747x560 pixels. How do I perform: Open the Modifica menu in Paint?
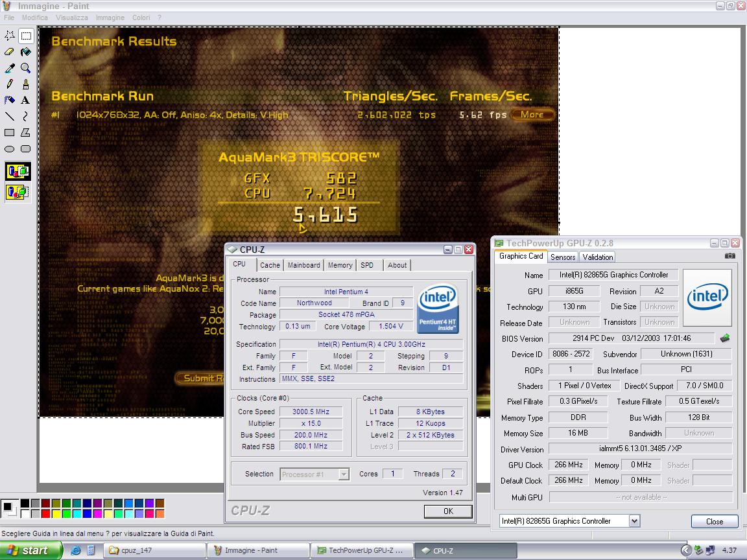click(x=35, y=17)
